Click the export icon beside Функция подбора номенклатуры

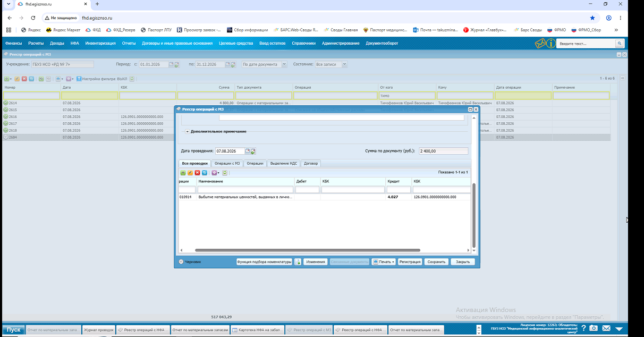click(x=298, y=262)
